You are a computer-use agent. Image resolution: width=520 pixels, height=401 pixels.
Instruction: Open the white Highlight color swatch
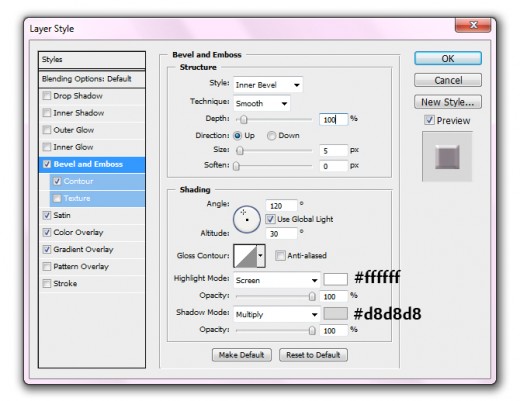[335, 279]
